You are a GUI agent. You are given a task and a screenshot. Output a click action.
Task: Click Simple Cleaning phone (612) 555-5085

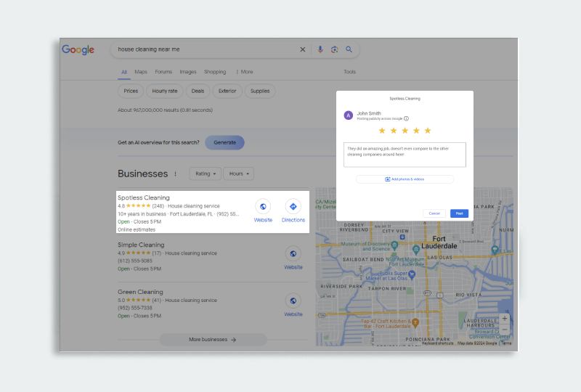[x=135, y=261]
